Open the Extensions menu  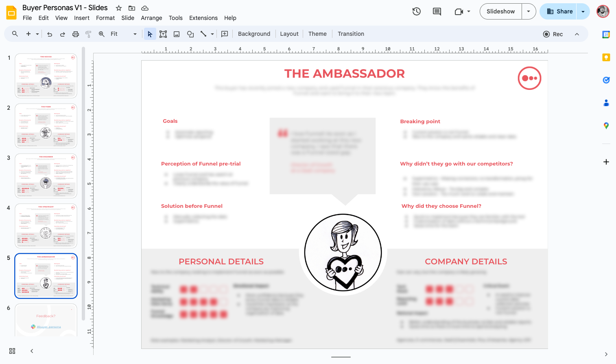[203, 18]
